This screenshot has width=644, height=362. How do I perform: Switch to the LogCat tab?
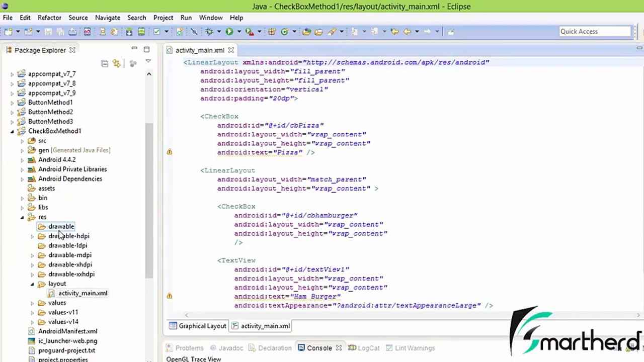point(364,348)
